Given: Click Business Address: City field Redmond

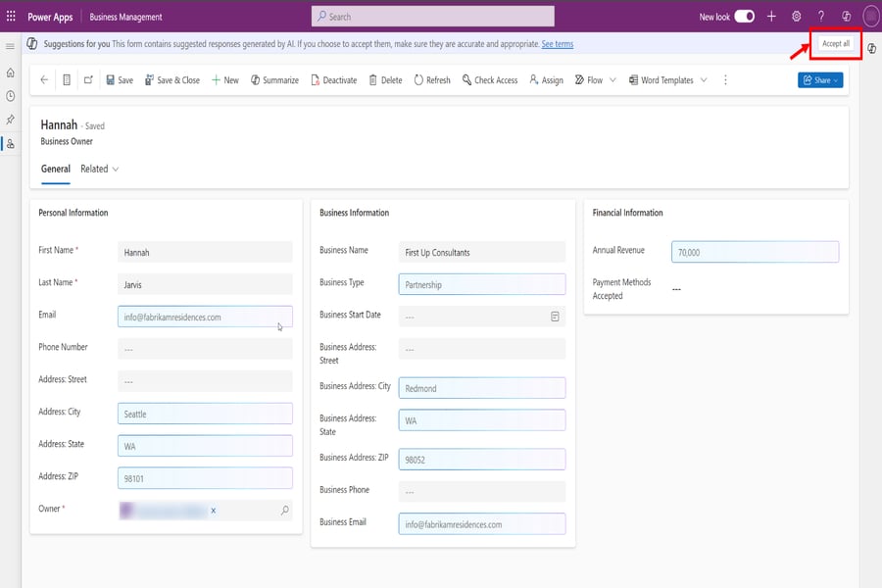Looking at the screenshot, I should pyautogui.click(x=481, y=388).
